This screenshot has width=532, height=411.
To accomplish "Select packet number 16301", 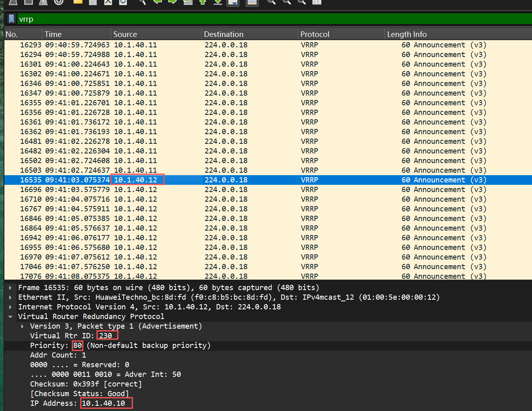I will 268,64.
